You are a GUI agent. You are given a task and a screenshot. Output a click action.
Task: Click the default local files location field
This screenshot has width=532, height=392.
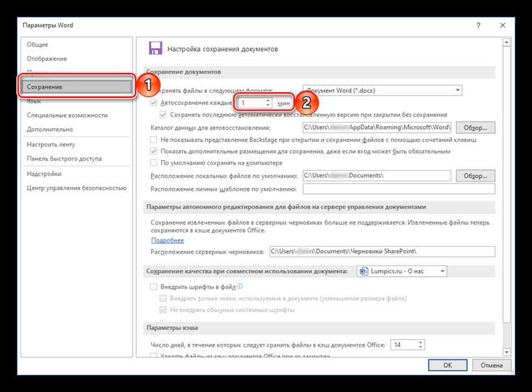click(377, 176)
